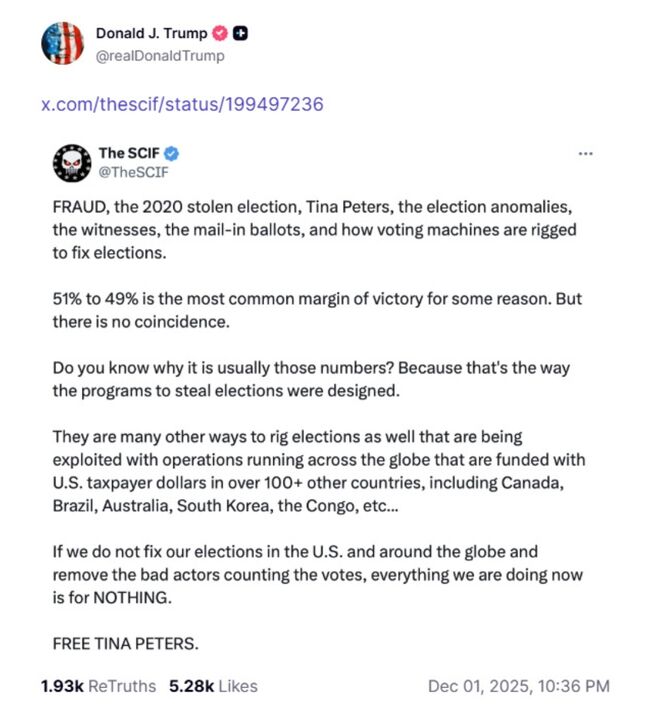Image resolution: width=650 pixels, height=707 pixels.
Task: Click the red verified badge beside Trump's name
Action: [x=222, y=33]
